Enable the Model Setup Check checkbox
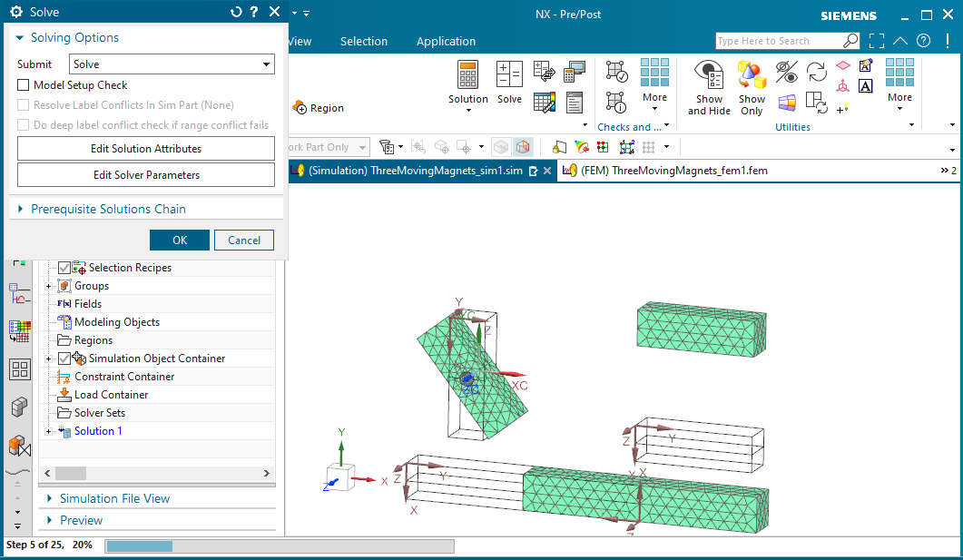 (25, 85)
